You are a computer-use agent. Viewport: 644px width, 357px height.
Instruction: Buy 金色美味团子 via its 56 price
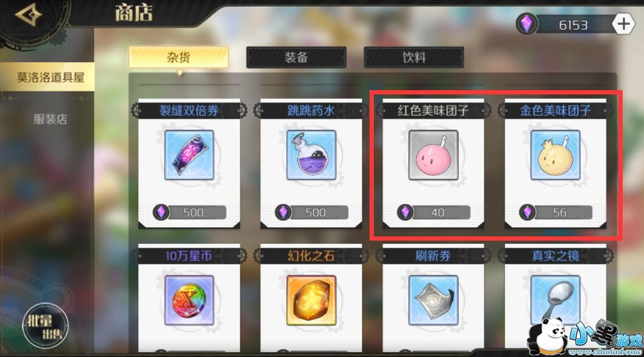pos(556,212)
